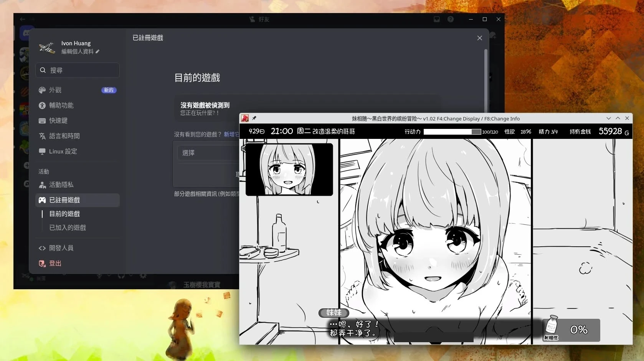Click the magnifier icon in search box
The height and width of the screenshot is (361, 644).
(x=43, y=70)
